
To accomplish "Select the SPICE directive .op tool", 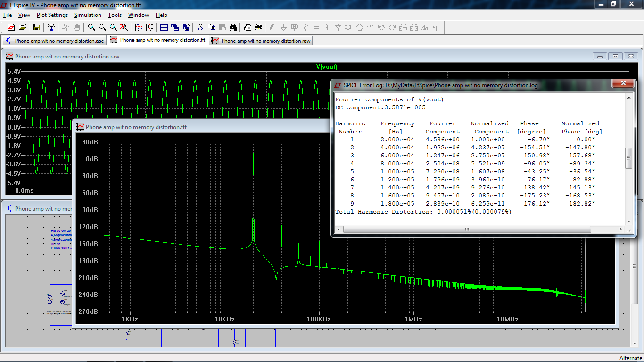I will 436,27.
